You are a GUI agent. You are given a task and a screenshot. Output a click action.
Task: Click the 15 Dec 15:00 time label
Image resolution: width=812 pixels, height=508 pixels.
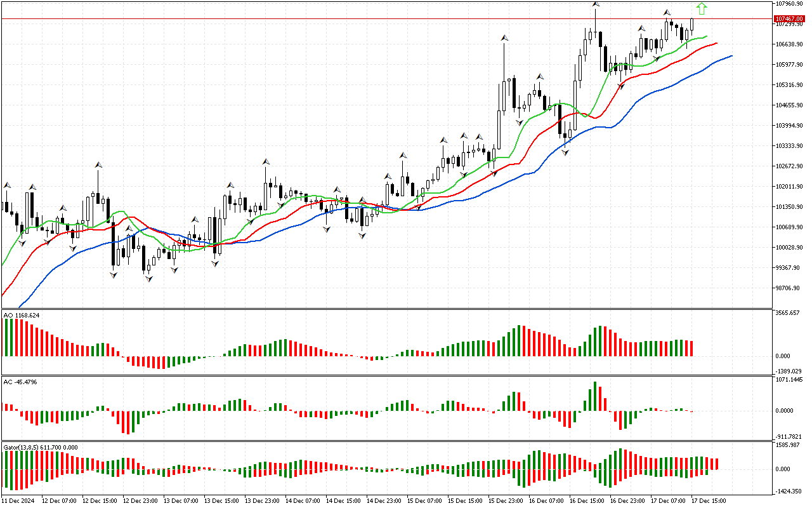[x=464, y=501]
